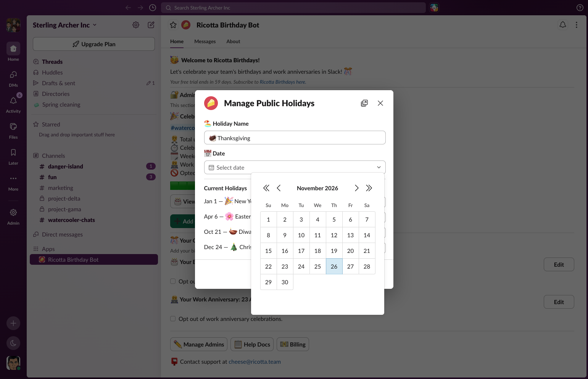This screenshot has width=588, height=379.
Task: Jump back one year in the calendar
Action: click(266, 188)
